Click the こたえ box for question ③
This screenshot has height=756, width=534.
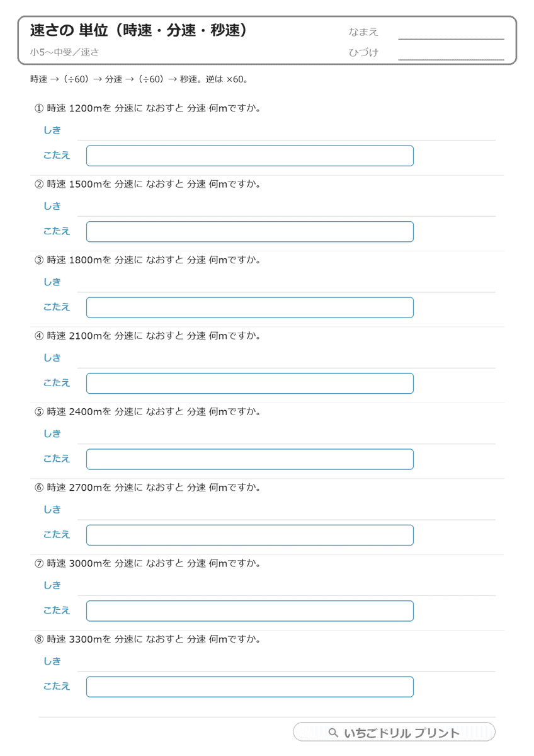[250, 307]
